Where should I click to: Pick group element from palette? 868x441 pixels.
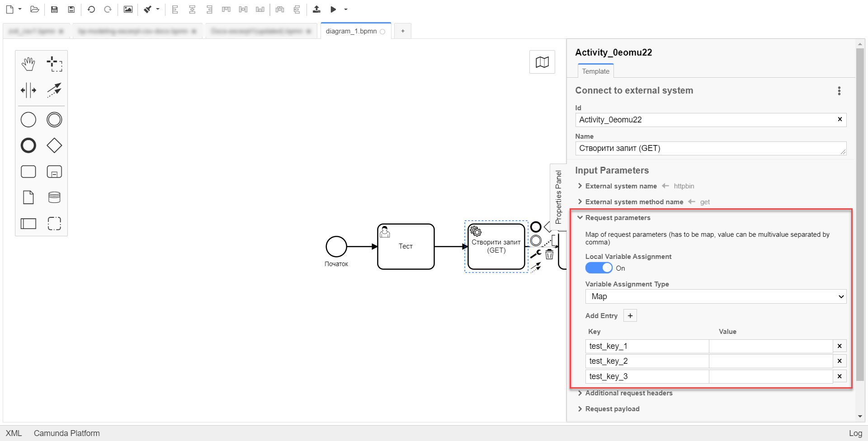click(54, 223)
